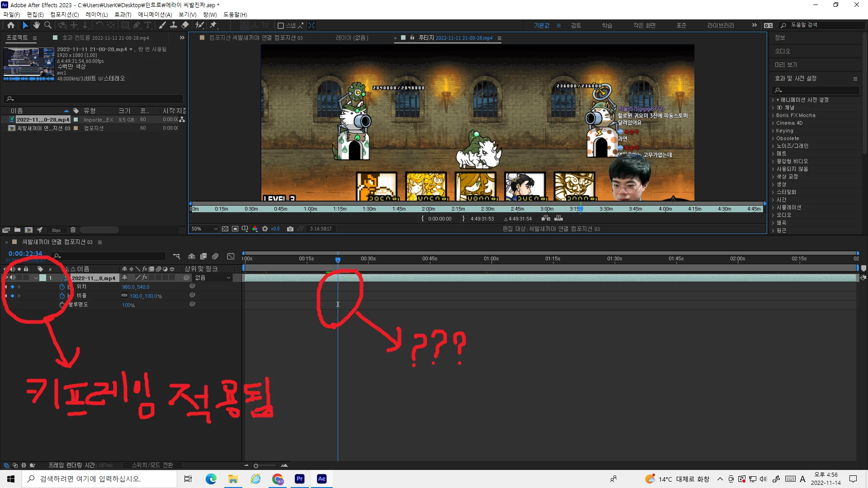868x488 pixels.
Task: Select the Pen tool
Action: tap(136, 25)
